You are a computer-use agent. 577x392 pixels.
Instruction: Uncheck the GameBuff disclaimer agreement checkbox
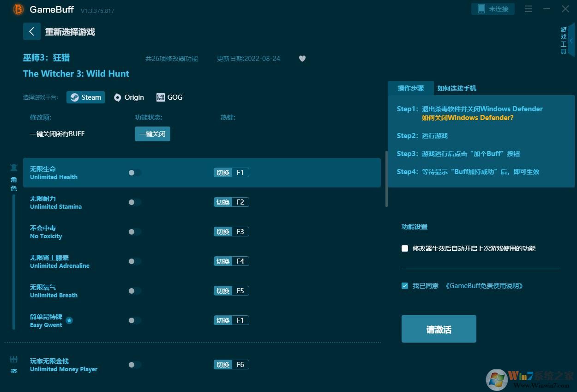pos(405,286)
